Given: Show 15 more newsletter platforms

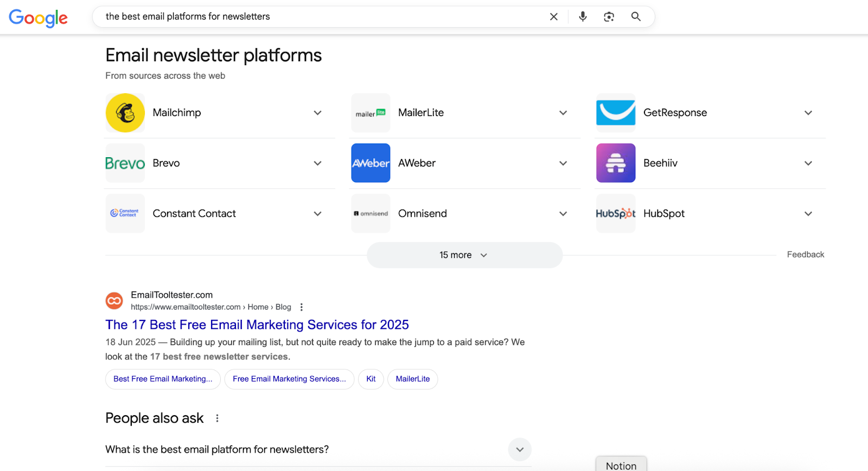Looking at the screenshot, I should (x=464, y=255).
